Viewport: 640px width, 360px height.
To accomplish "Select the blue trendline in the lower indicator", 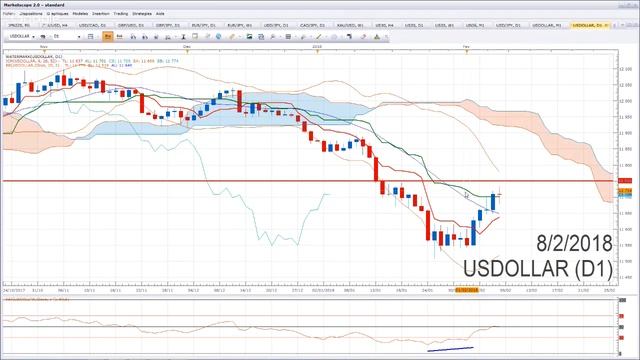I will coord(450,349).
